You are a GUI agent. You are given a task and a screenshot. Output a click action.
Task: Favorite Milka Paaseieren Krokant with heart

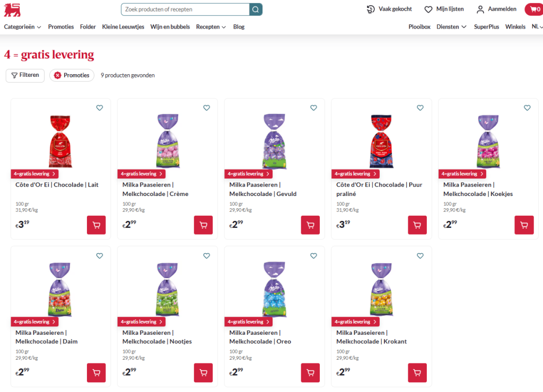click(x=421, y=256)
